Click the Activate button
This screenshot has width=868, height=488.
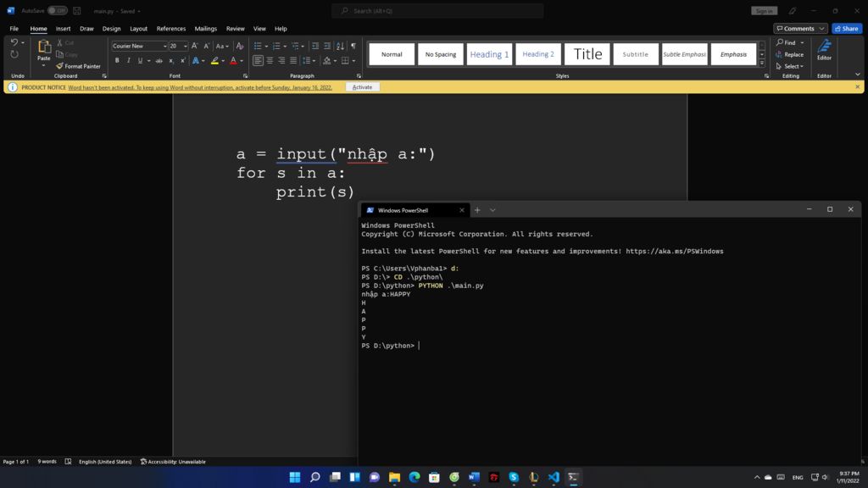(x=362, y=87)
